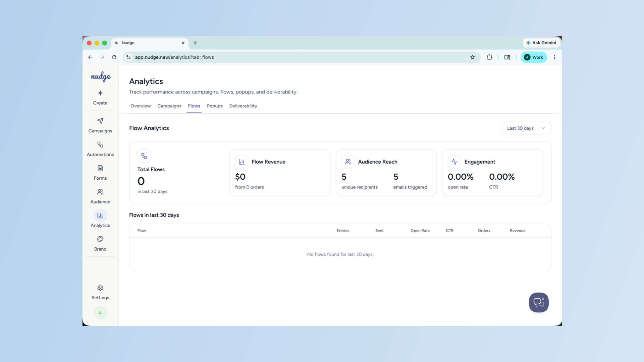This screenshot has width=644, height=362.
Task: Open the chat support widget
Action: (539, 302)
